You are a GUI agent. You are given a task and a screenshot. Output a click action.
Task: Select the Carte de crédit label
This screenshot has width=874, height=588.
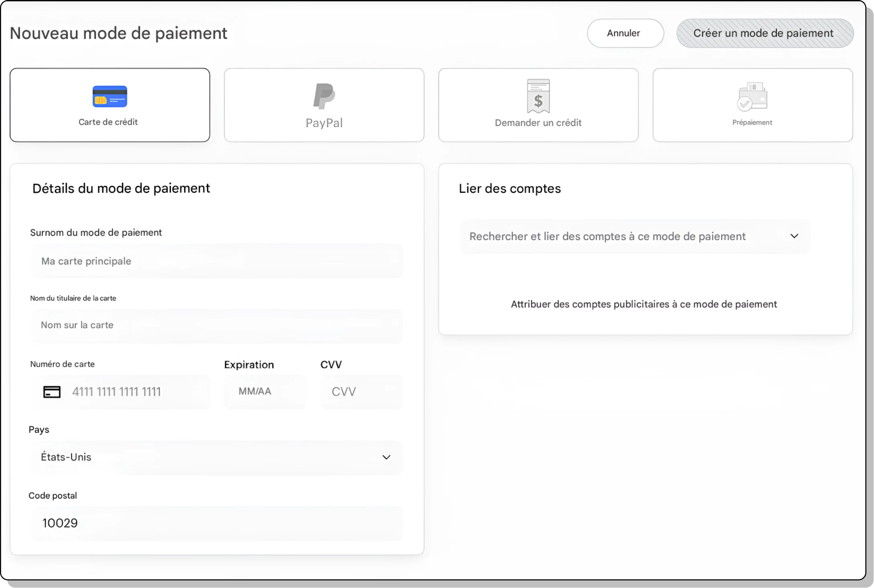click(x=108, y=122)
